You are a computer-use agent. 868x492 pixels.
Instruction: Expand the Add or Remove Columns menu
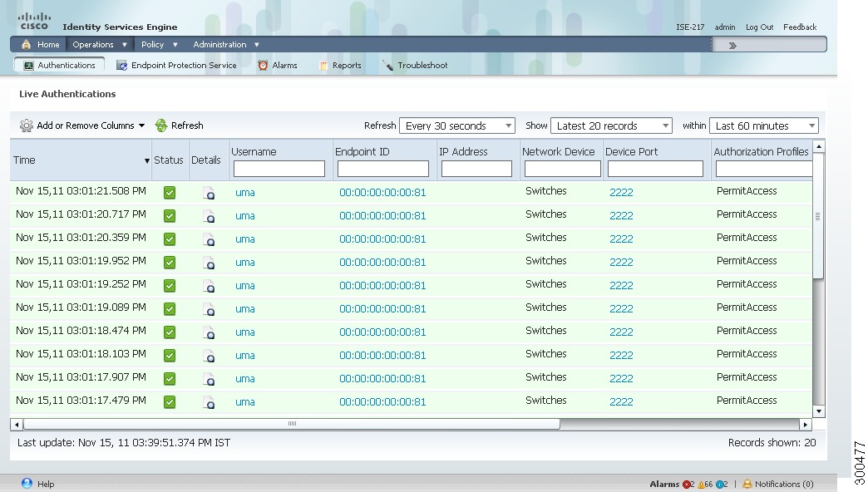[x=141, y=125]
